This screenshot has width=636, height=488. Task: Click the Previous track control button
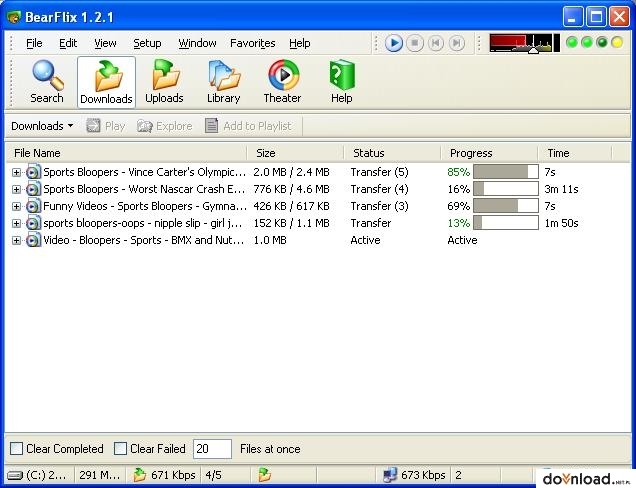tap(436, 43)
